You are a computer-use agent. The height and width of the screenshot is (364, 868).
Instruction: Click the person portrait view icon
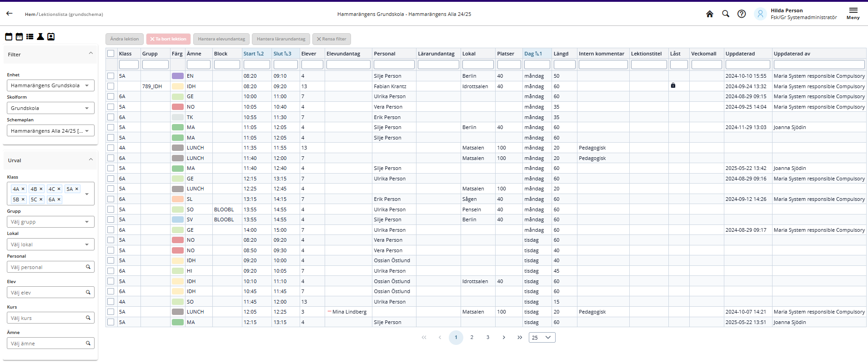point(51,37)
